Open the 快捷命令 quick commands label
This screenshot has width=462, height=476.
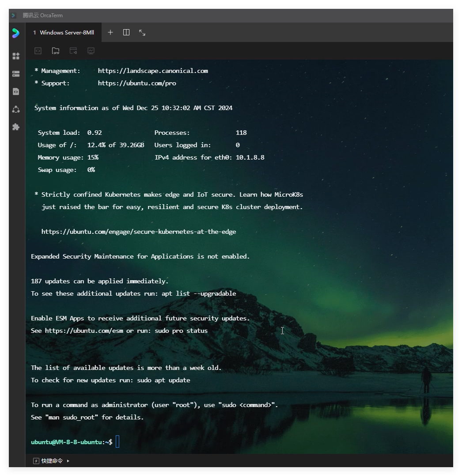coord(52,461)
